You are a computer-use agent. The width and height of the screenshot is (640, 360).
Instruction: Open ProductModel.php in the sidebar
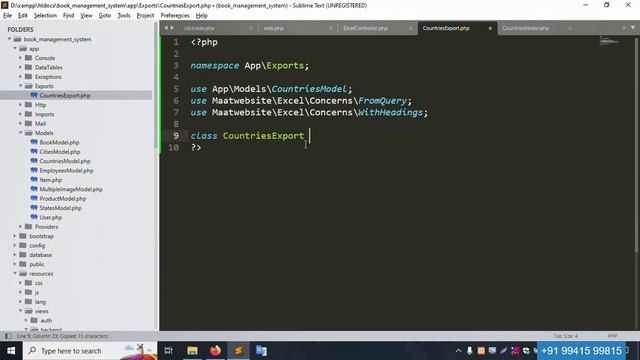point(62,199)
